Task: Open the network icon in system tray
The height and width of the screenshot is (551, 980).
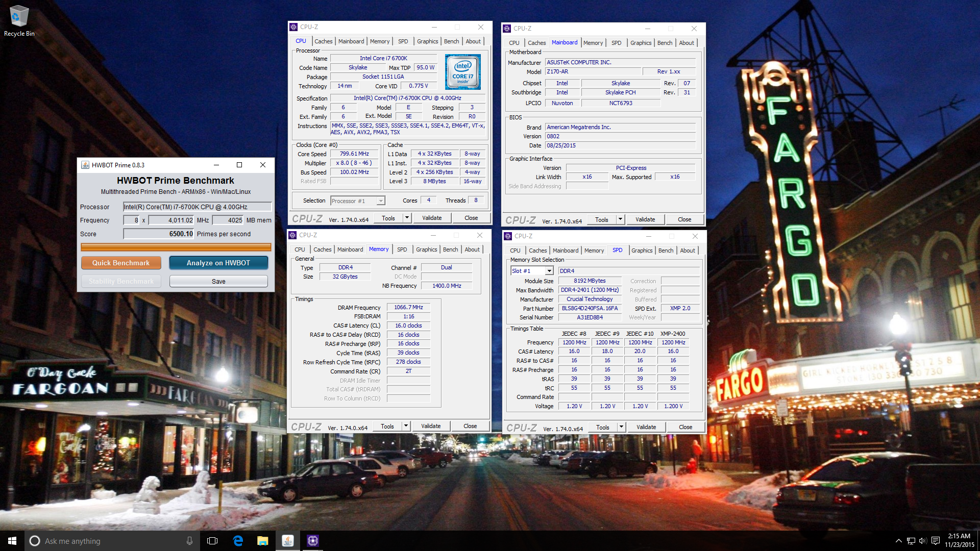Action: [x=911, y=541]
